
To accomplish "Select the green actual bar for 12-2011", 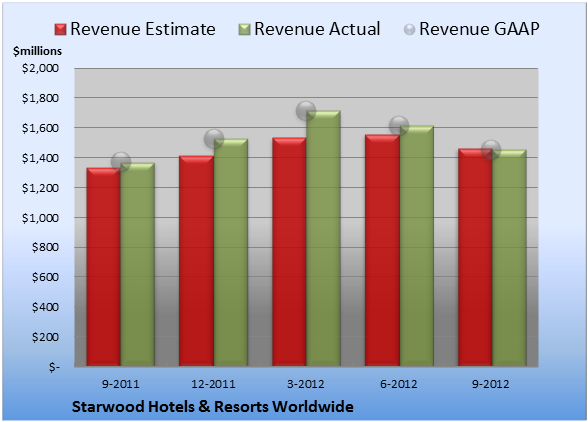I will click(x=231, y=252).
